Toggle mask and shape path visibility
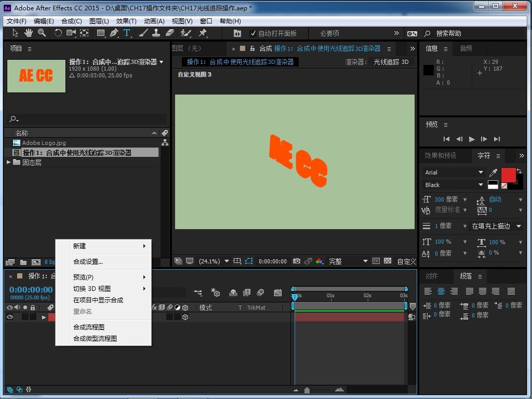The width and height of the screenshot is (532, 399). 249,261
